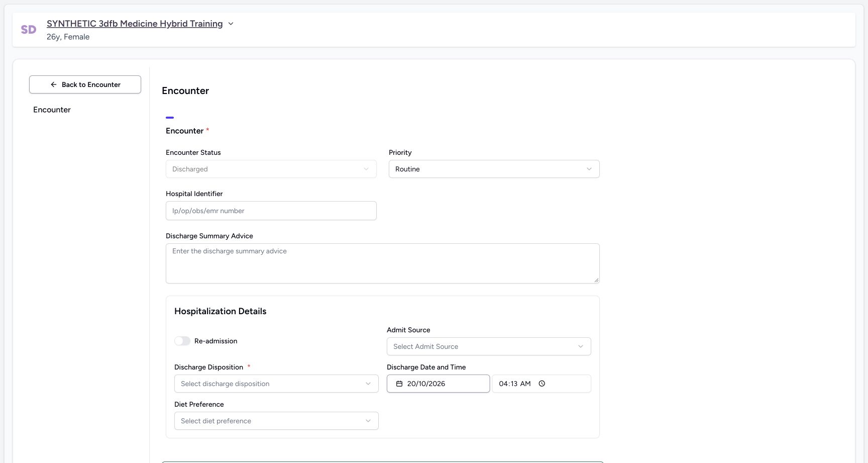Click the Diet Preference label
868x463 pixels.
click(x=199, y=404)
